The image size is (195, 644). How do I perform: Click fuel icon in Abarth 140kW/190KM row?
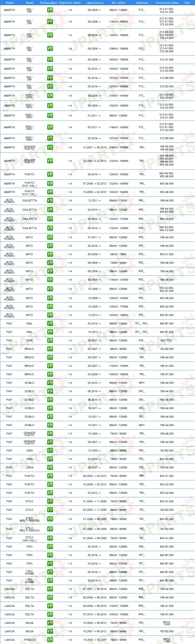click(50, 60)
